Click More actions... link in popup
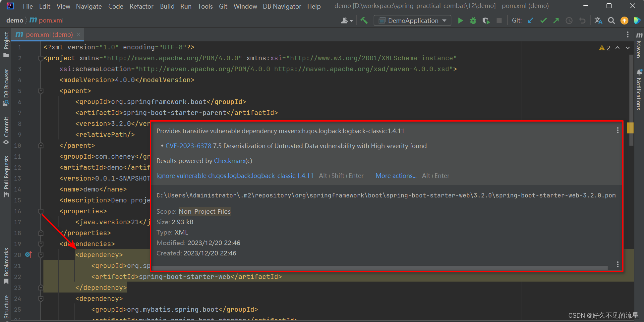 click(396, 176)
